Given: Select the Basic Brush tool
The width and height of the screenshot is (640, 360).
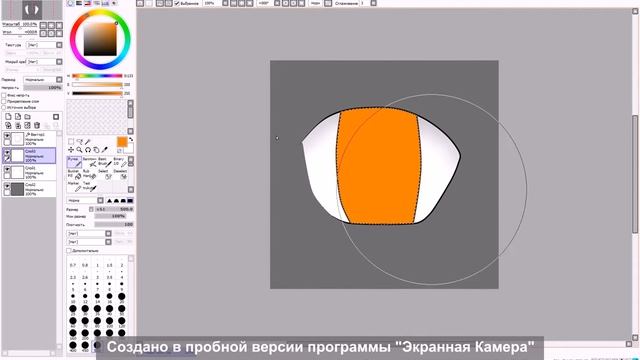Looking at the screenshot, I should pos(104,162).
